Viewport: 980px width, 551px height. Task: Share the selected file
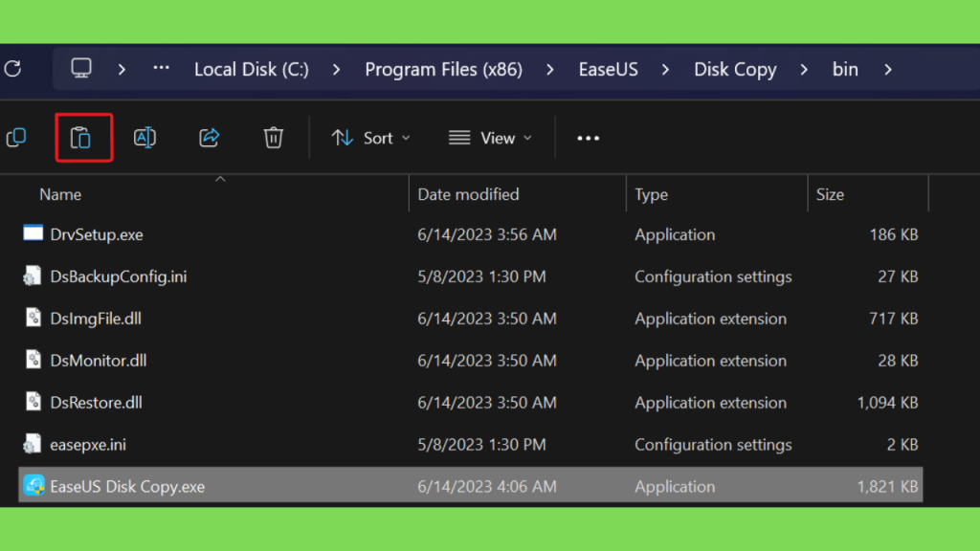coord(210,138)
